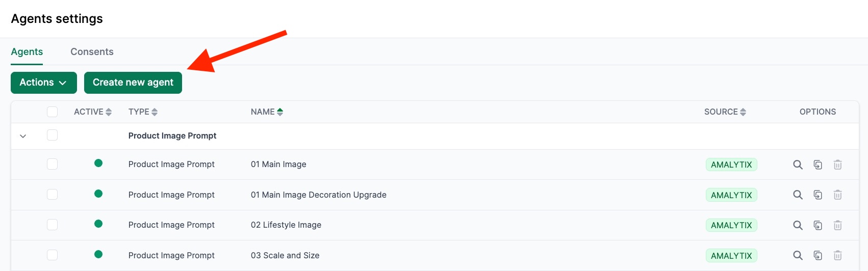Delete the 01 Main Image agent
Image resolution: width=868 pixels, height=271 pixels.
click(837, 165)
